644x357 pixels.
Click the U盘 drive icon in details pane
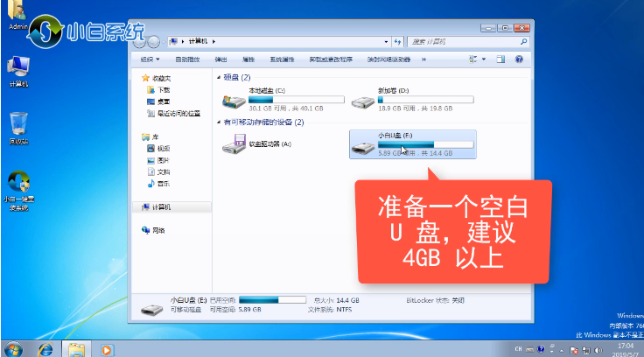pos(151,309)
